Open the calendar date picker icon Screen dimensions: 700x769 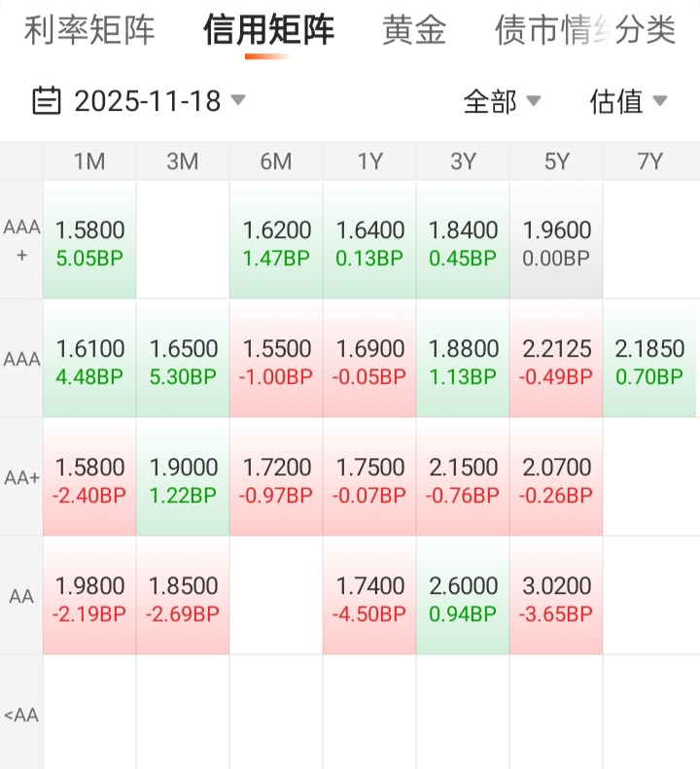point(47,100)
